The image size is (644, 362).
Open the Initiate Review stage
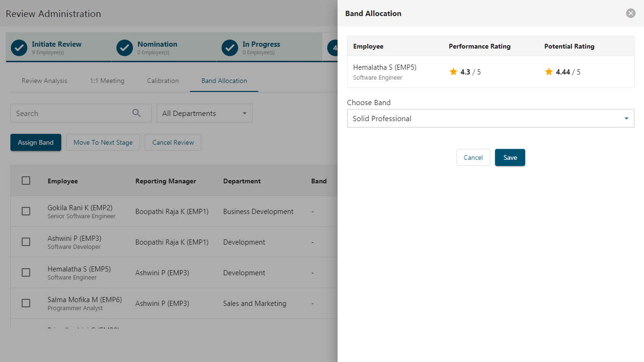(58, 47)
